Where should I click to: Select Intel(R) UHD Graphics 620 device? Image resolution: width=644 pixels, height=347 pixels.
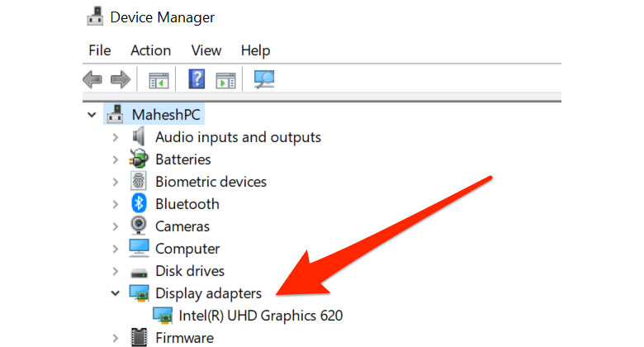(260, 316)
